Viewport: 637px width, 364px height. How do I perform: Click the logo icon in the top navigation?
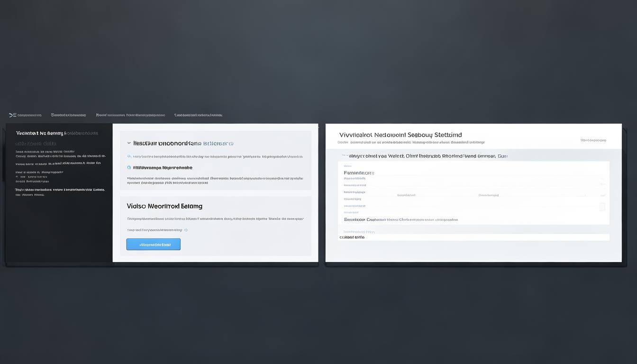coord(12,115)
